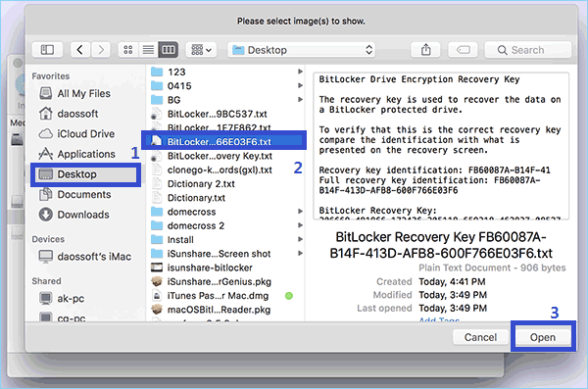Click the Share toolbar button
This screenshot has width=588, height=389.
pos(425,50)
